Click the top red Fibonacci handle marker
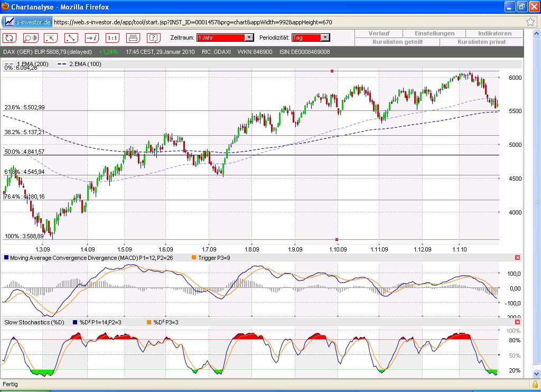The width and height of the screenshot is (541, 392). [x=332, y=71]
